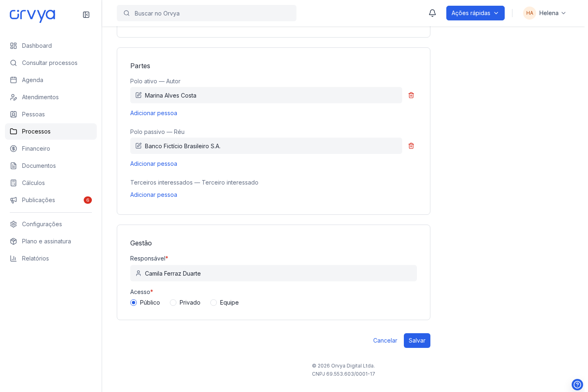Image resolution: width=588 pixels, height=392 pixels.
Task: Click the HA user avatar
Action: tap(530, 13)
